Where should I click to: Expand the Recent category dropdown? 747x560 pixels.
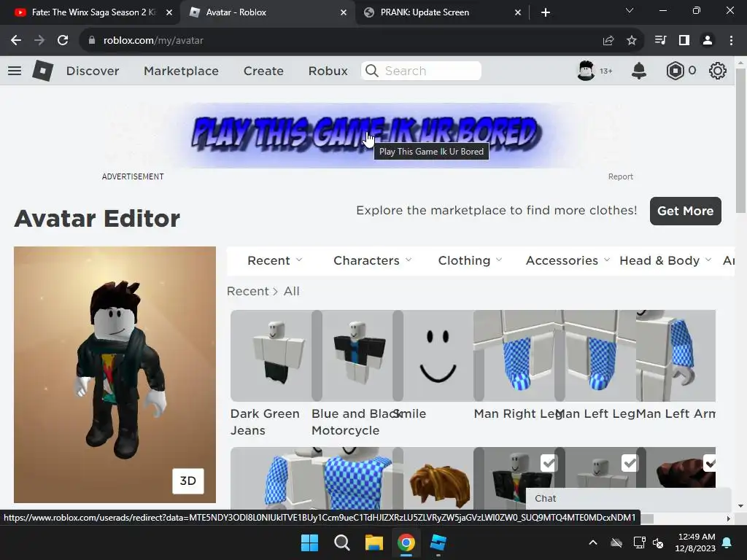pos(275,260)
